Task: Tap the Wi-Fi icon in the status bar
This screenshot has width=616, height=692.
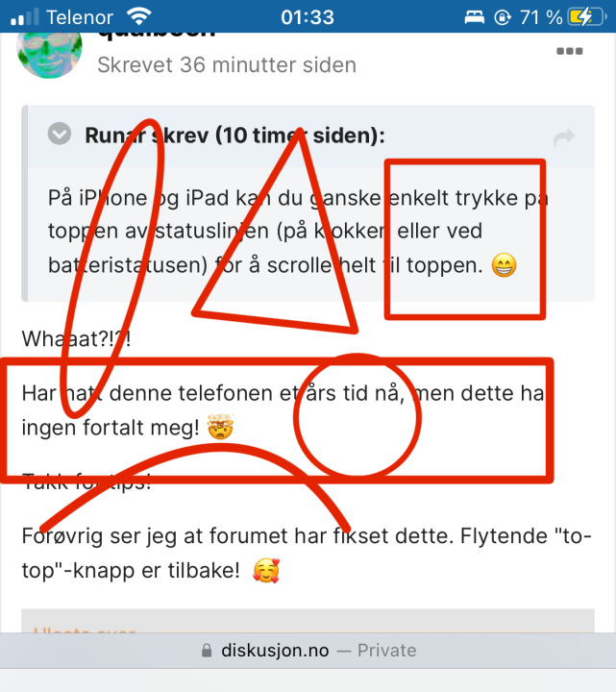Action: tap(139, 17)
